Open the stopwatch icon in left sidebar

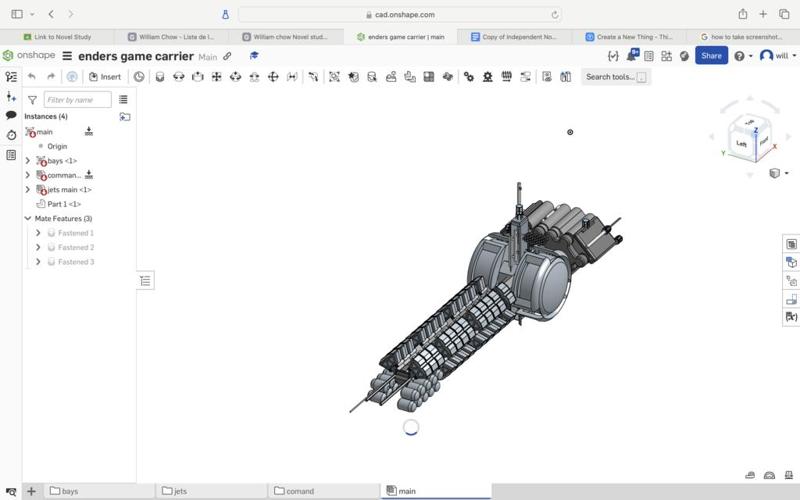[x=11, y=135]
